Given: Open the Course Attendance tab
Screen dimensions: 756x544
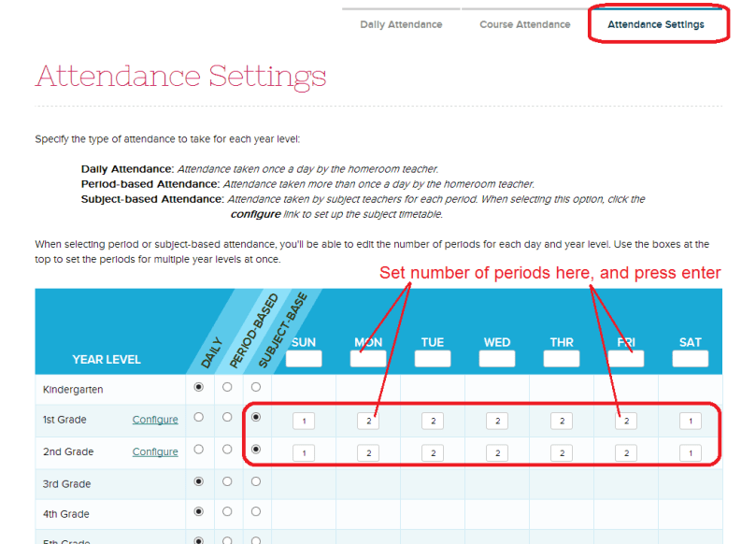Looking at the screenshot, I should [524, 25].
